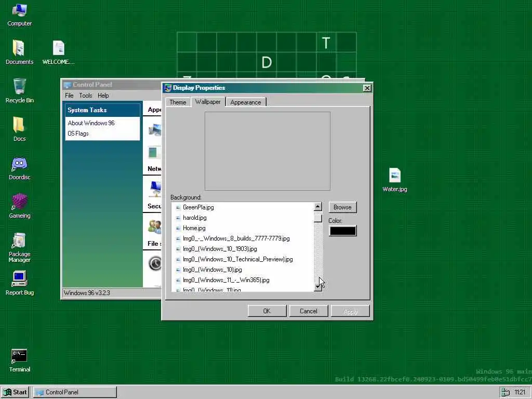Select Img0_(Windows_10).jpg wallpaper
532x399 pixels.
(243, 270)
